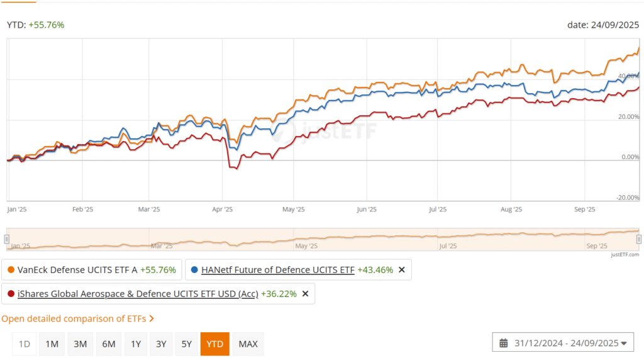Viewport: 644px width, 358px height.
Task: Select the 1M time period
Action: coord(52,344)
